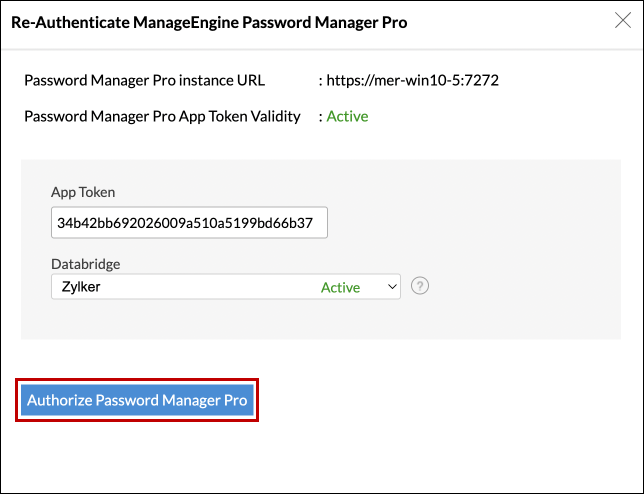Open the Zylker databridge combo box

(x=225, y=287)
